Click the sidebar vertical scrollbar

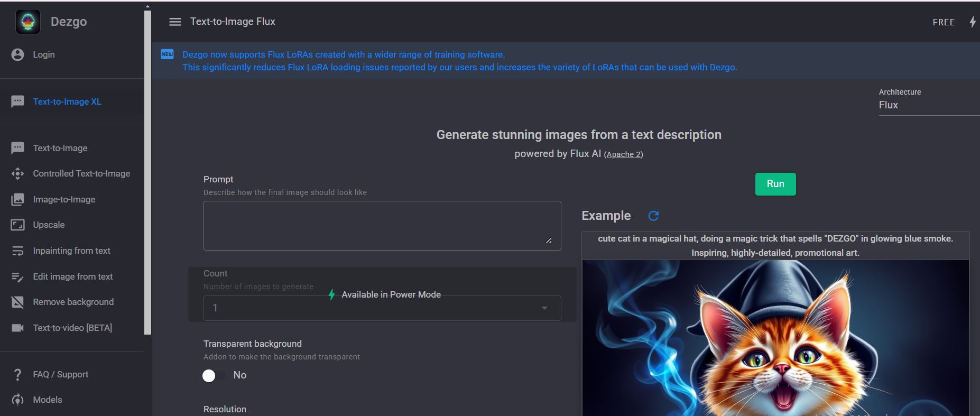click(x=147, y=172)
